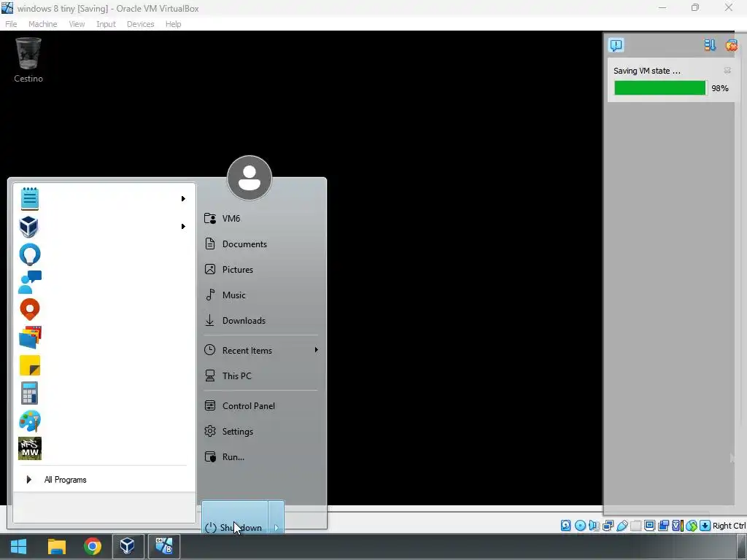Screen dimensions: 747x560
Task: Expand the Recent Items submenu
Action: (x=260, y=351)
